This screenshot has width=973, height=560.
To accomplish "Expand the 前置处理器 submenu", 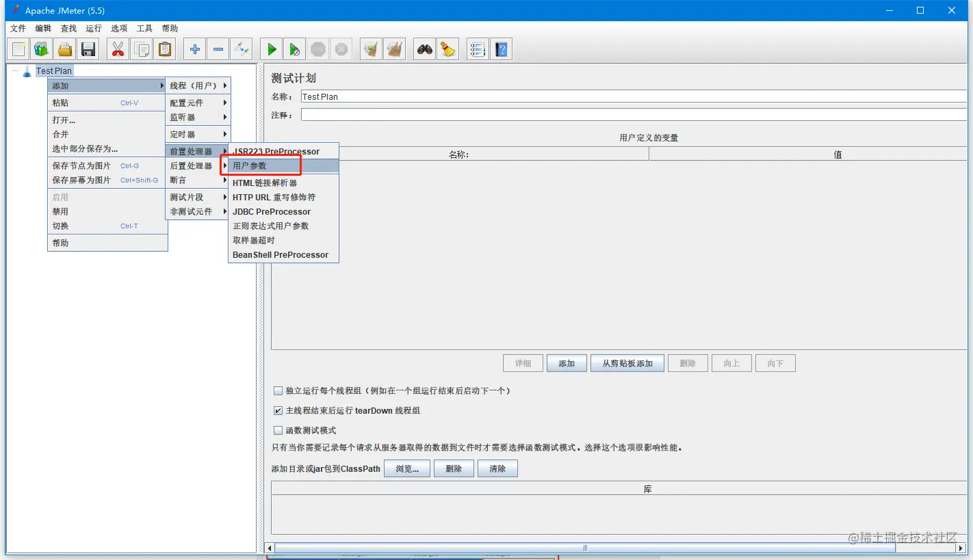I will pyautogui.click(x=198, y=151).
